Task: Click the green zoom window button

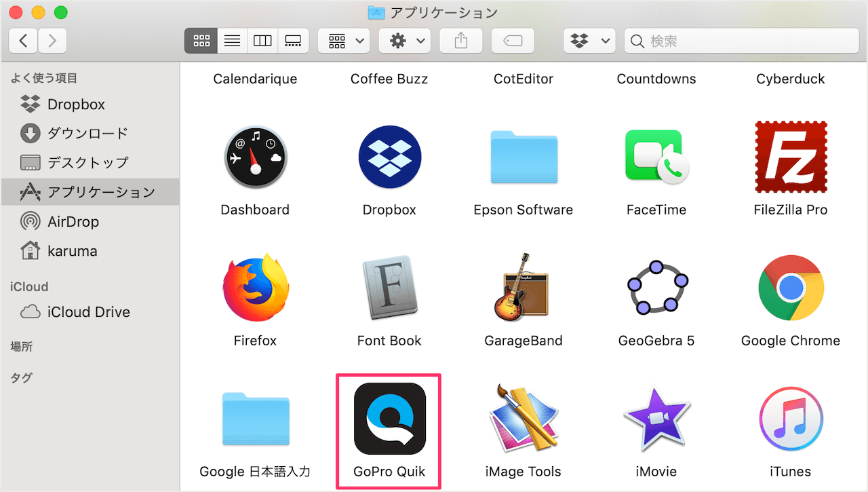Action: click(60, 12)
